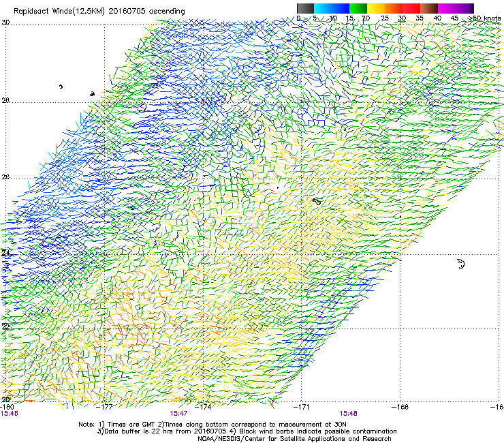Click the "15:48" time stamp

349,414
